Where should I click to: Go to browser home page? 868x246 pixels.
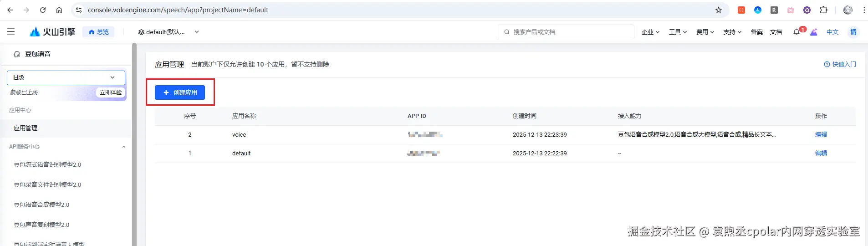(59, 10)
